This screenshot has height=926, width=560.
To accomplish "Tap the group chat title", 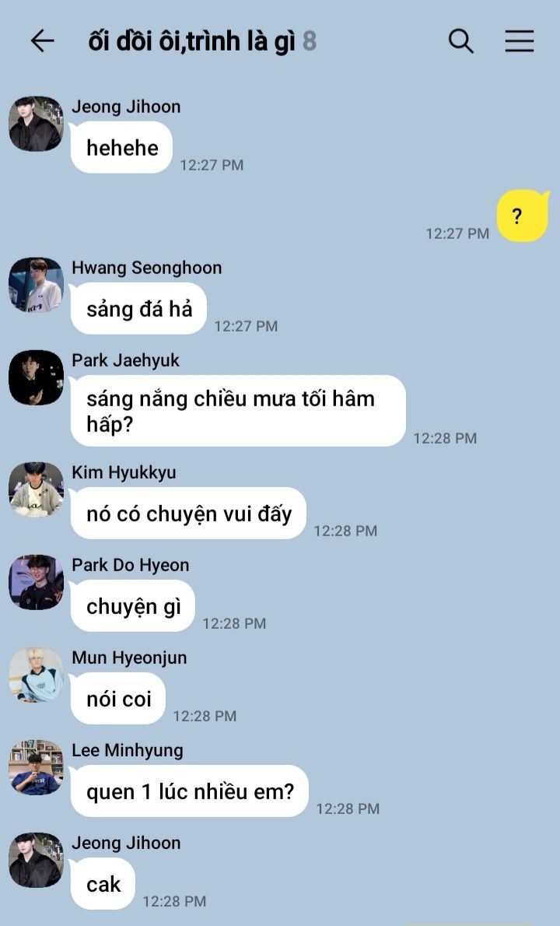I will pos(191,42).
